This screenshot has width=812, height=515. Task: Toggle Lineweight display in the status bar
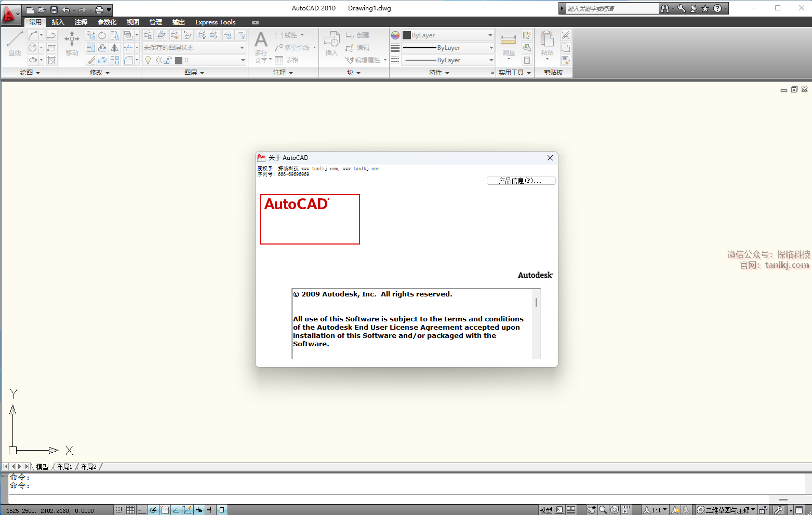[x=210, y=510]
